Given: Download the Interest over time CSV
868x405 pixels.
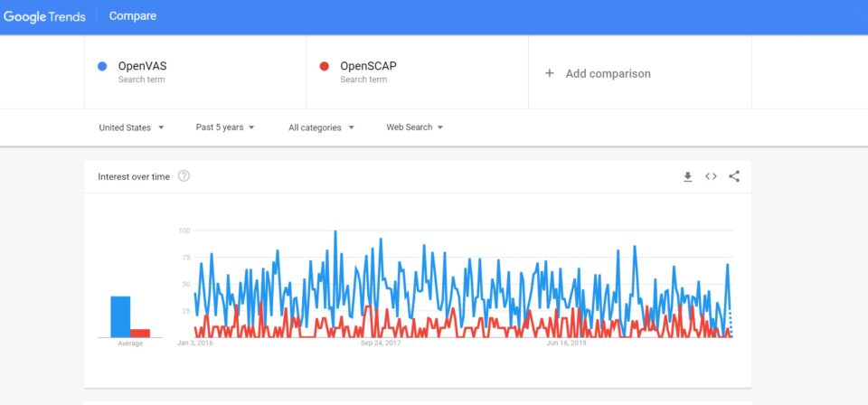Looking at the screenshot, I should [687, 176].
